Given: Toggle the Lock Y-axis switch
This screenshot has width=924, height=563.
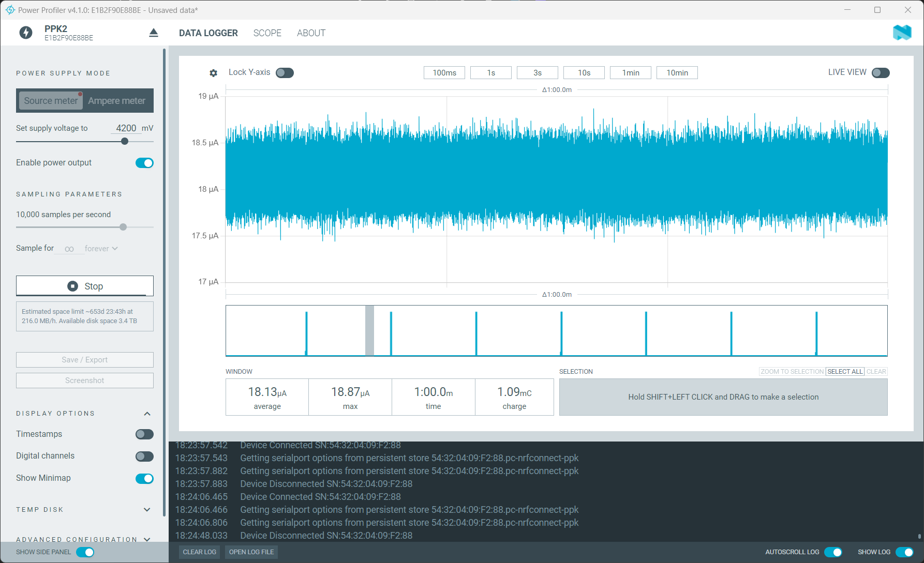Looking at the screenshot, I should (x=285, y=73).
